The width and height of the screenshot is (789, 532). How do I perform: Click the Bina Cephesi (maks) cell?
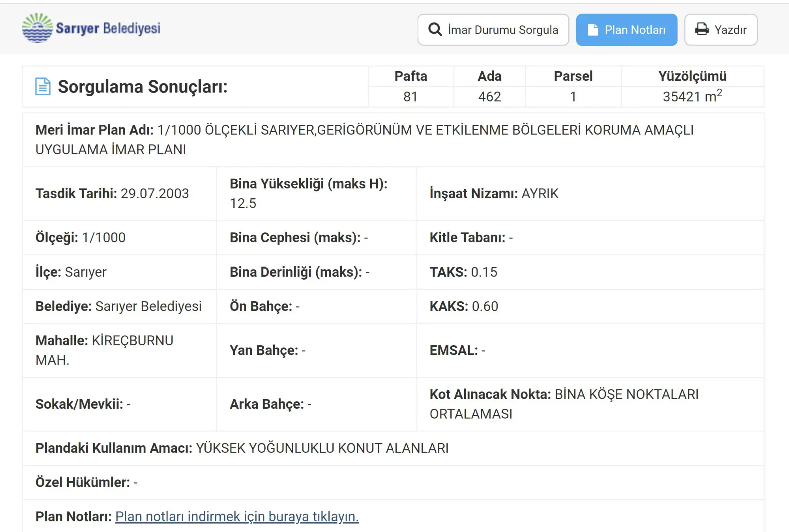tap(317, 238)
